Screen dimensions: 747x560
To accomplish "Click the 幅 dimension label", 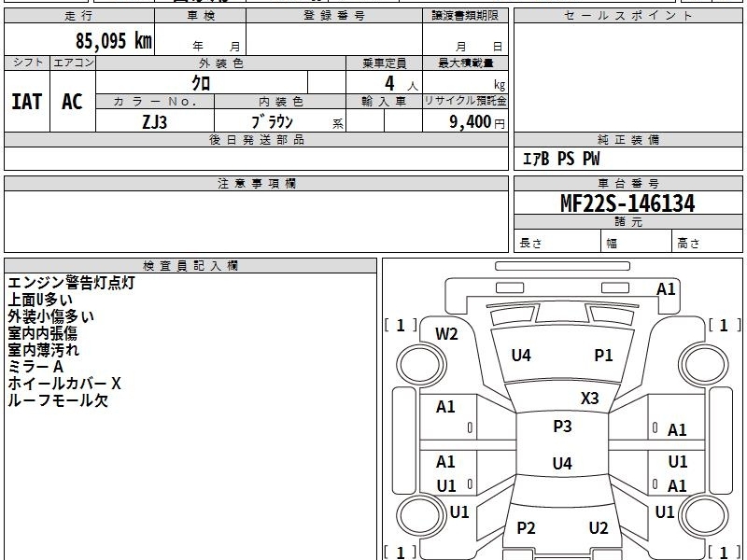I will [612, 244].
